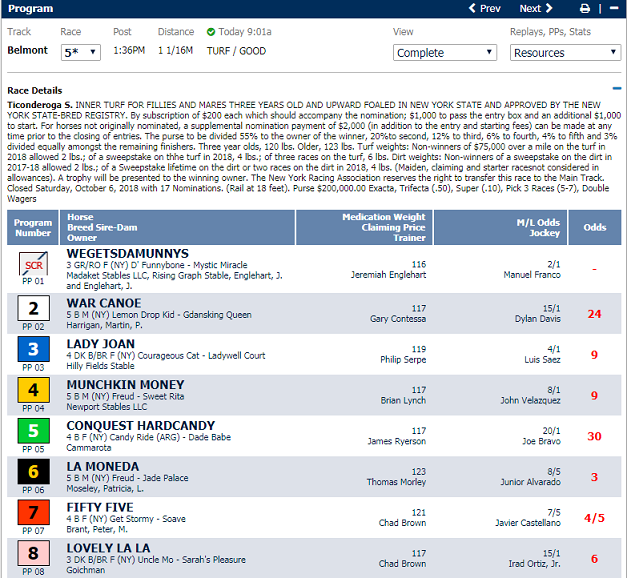This screenshot has height=578, width=627.
Task: Go to the next race with Next
Action: [x=535, y=9]
